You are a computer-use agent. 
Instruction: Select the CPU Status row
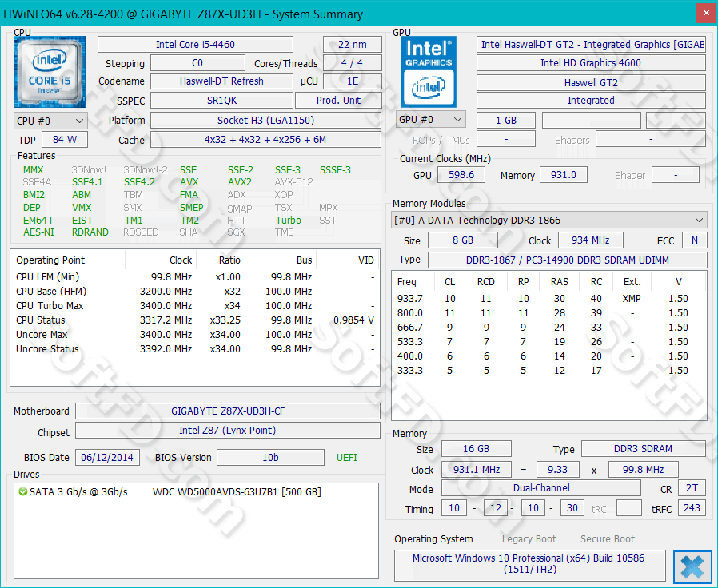(x=195, y=320)
